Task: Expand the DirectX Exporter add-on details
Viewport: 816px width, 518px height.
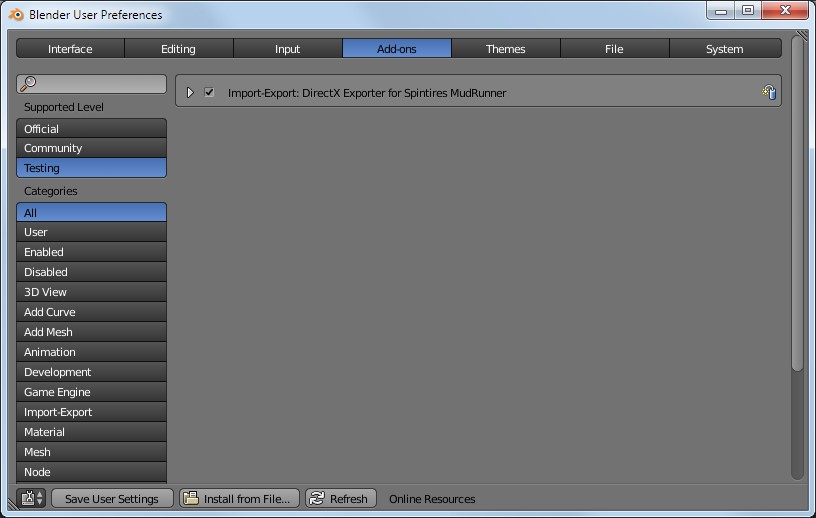Action: pos(190,92)
